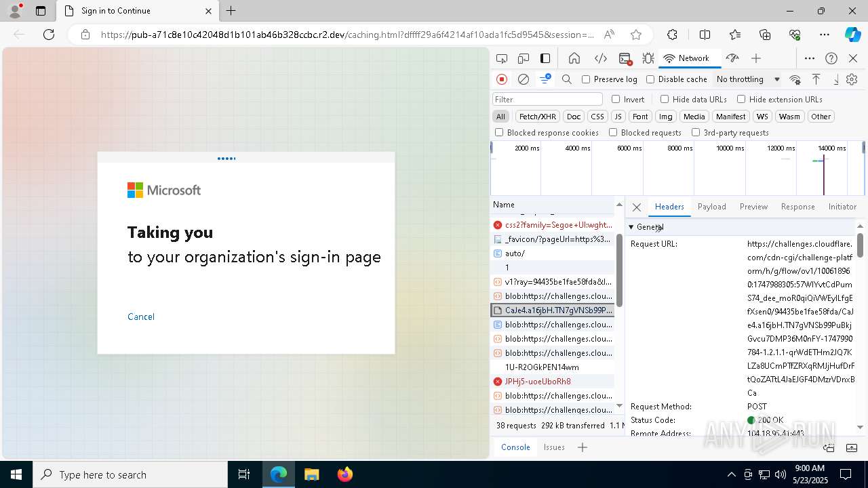Open the DevTools Welcome home tool
868x488 pixels.
pos(574,58)
